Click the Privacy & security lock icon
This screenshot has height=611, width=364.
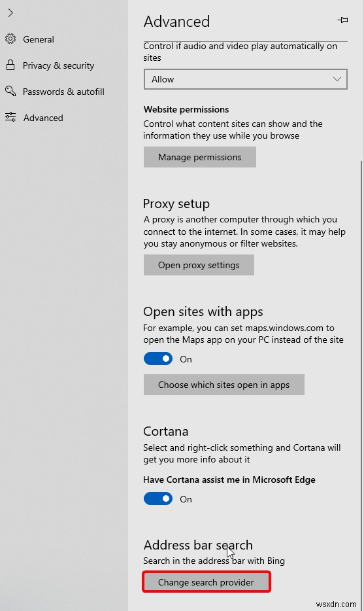[x=10, y=65]
